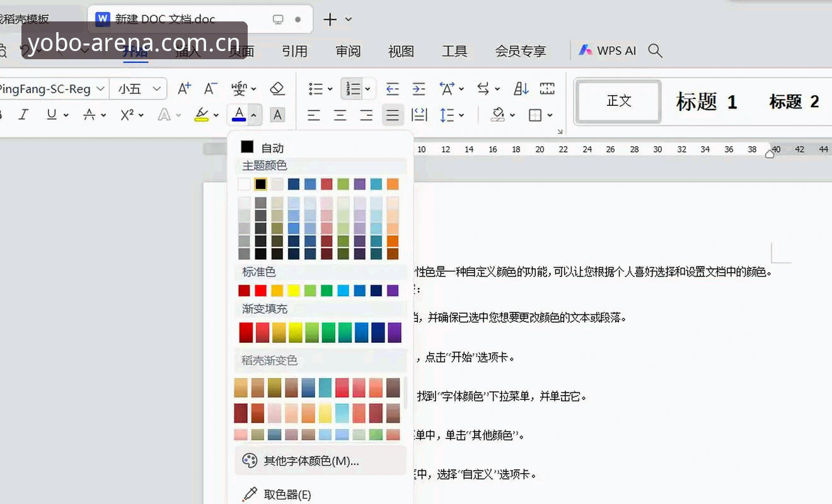Image resolution: width=832 pixels, height=504 pixels.
Task: Open the 审阅 ribbon tab
Action: pyautogui.click(x=348, y=51)
